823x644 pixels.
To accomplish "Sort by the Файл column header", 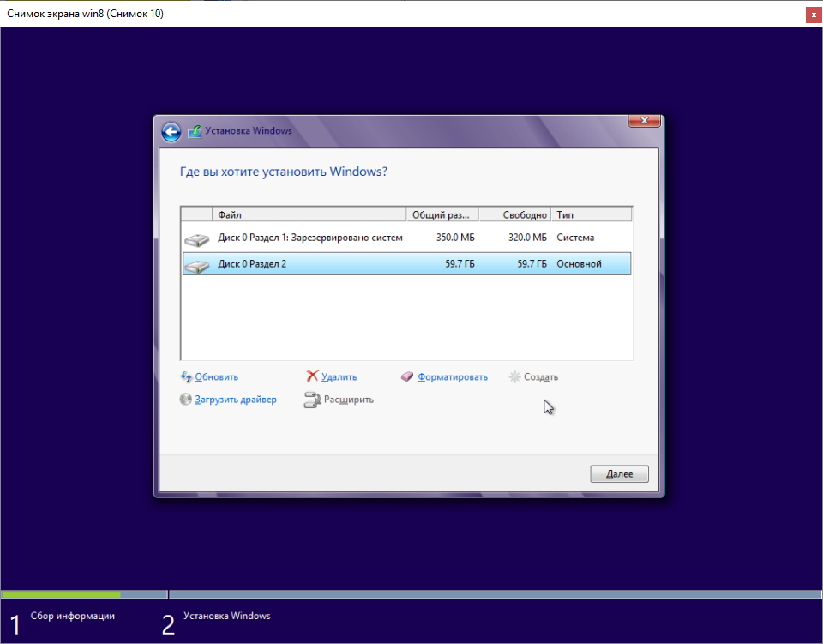I will [x=309, y=214].
